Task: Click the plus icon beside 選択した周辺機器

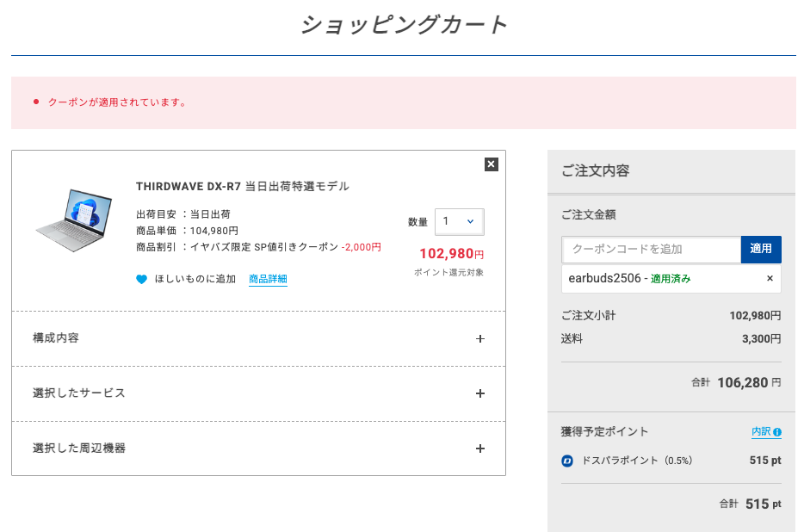Action: 480,448
